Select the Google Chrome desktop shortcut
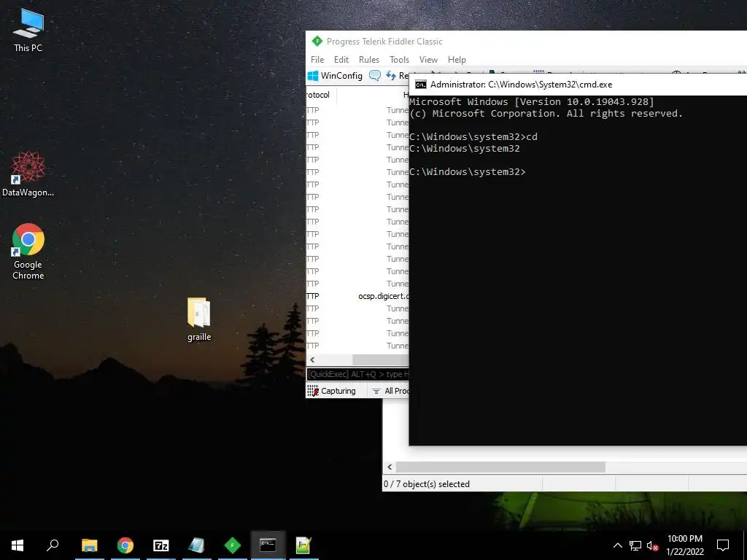The width and height of the screenshot is (747, 560). 28,251
